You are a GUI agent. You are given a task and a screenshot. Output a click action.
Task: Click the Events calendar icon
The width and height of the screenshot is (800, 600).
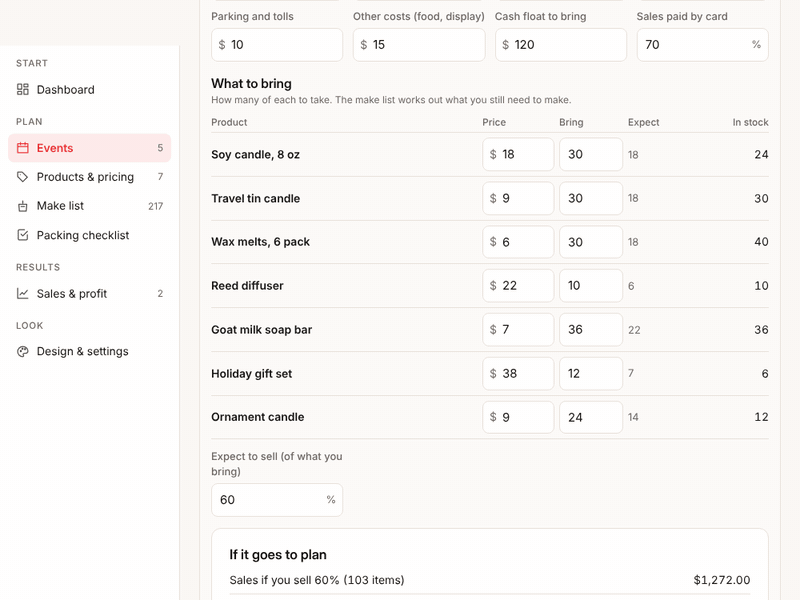tap(22, 148)
